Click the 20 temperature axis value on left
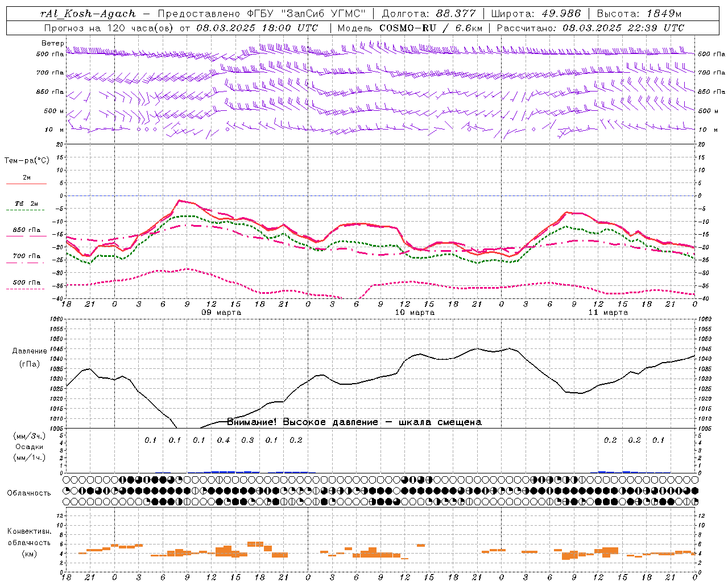This screenshot has height=582, width=728. click(x=61, y=145)
